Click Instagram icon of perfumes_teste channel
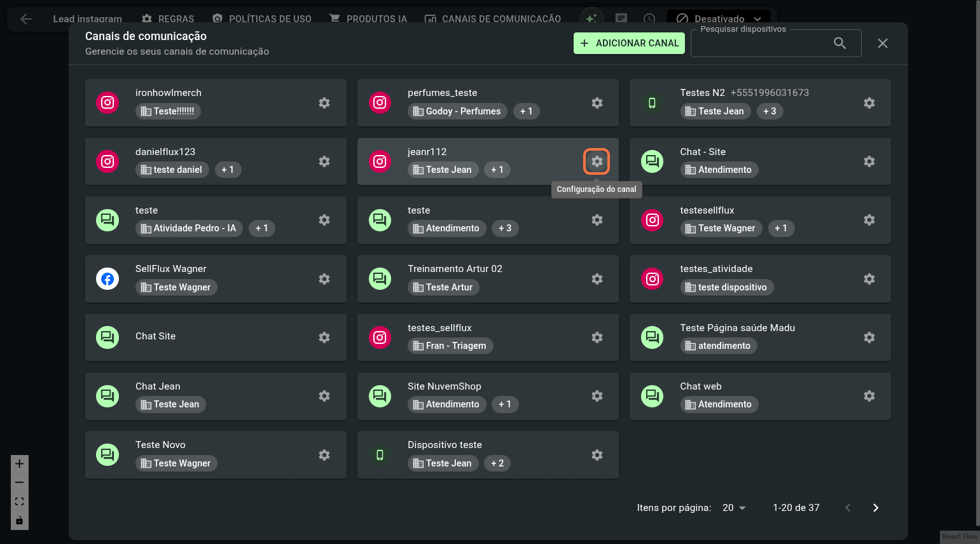The height and width of the screenshot is (544, 980). 380,103
